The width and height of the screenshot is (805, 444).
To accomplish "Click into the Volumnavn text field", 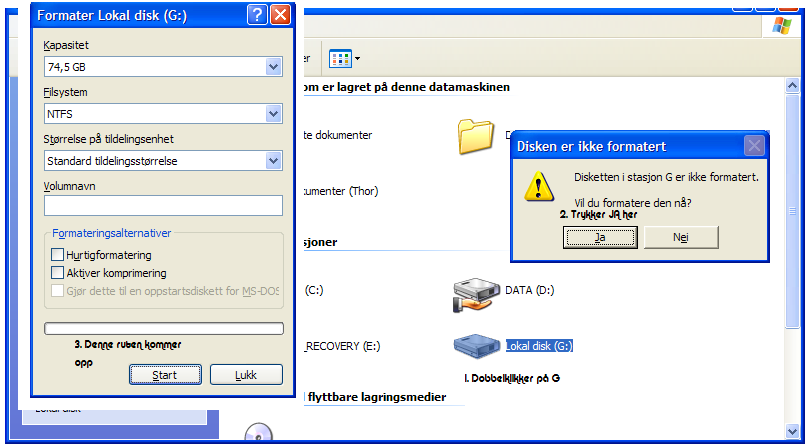I will point(163,205).
